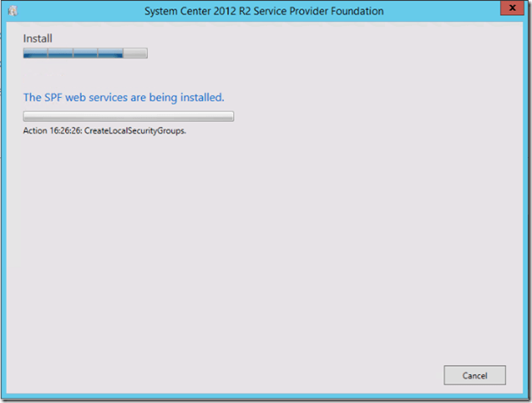The image size is (532, 403).
Task: Click the SPF web services status message
Action: click(123, 97)
